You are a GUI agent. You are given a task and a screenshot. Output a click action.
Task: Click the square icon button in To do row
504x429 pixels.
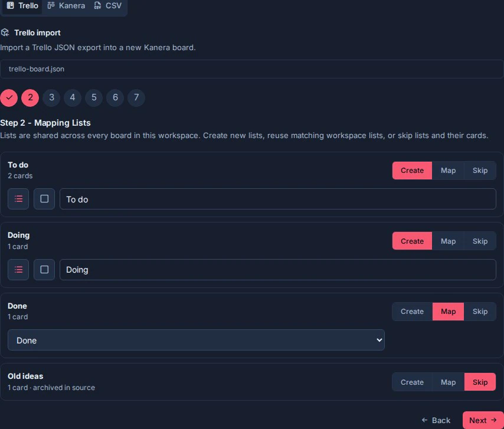(x=44, y=199)
